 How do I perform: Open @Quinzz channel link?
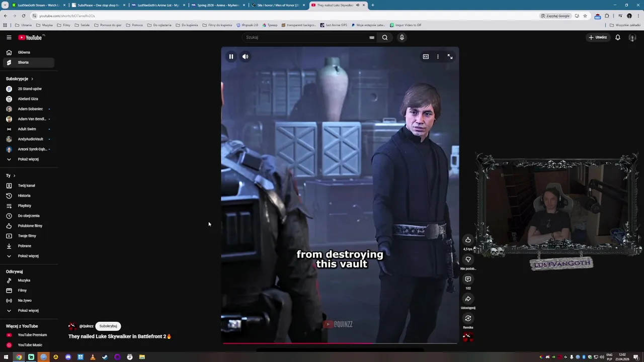pos(86,326)
